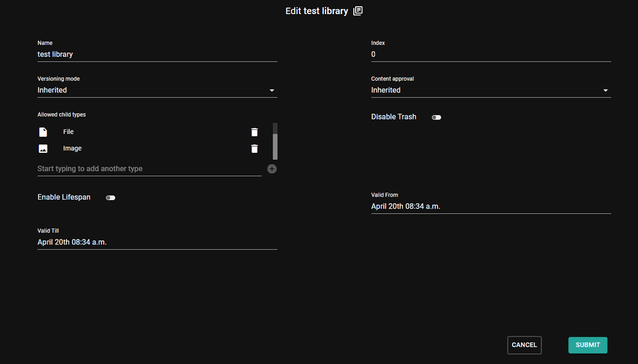Open the Content approval dropdown
Viewport: 638px width, 364px height.
[491, 91]
